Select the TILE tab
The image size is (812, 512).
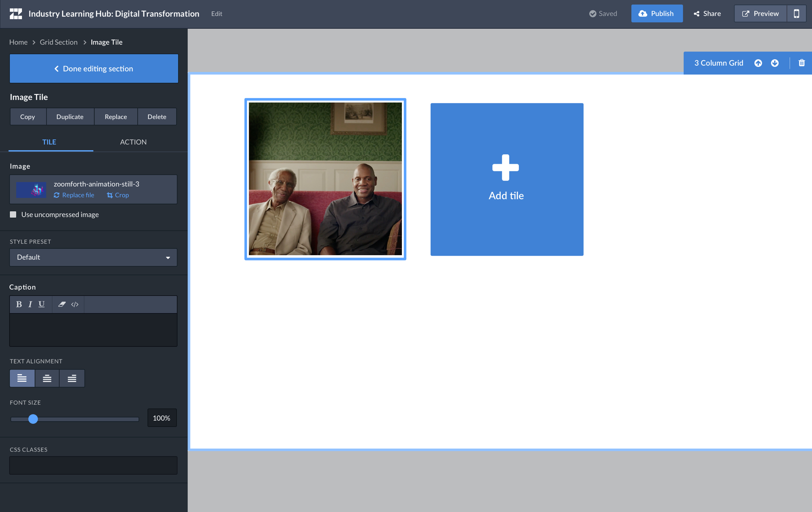tap(49, 142)
